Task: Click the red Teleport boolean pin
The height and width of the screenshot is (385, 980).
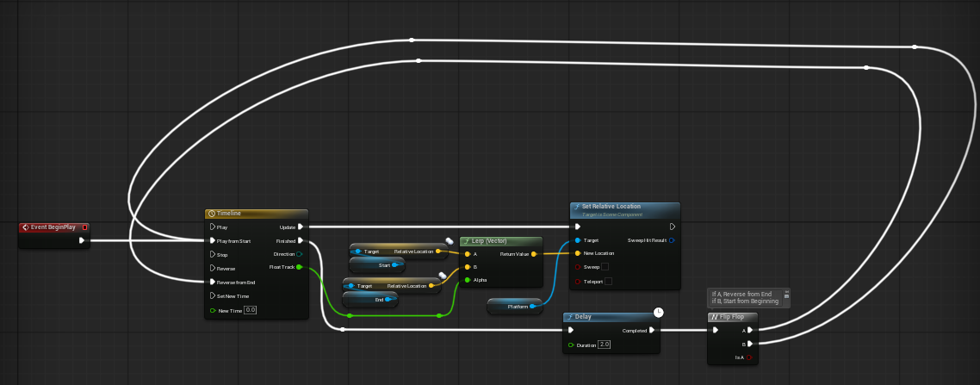Action: [577, 282]
